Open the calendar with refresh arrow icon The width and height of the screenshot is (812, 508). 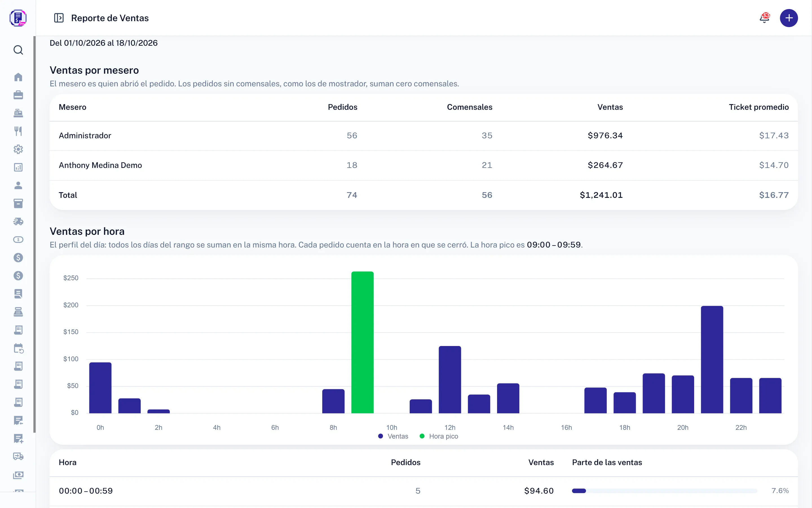pyautogui.click(x=18, y=348)
